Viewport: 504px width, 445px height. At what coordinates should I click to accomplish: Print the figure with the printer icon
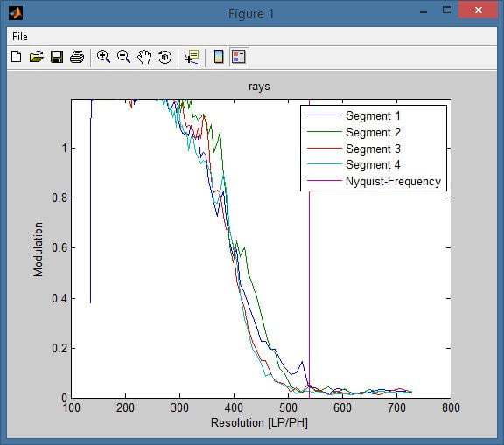[x=77, y=57]
